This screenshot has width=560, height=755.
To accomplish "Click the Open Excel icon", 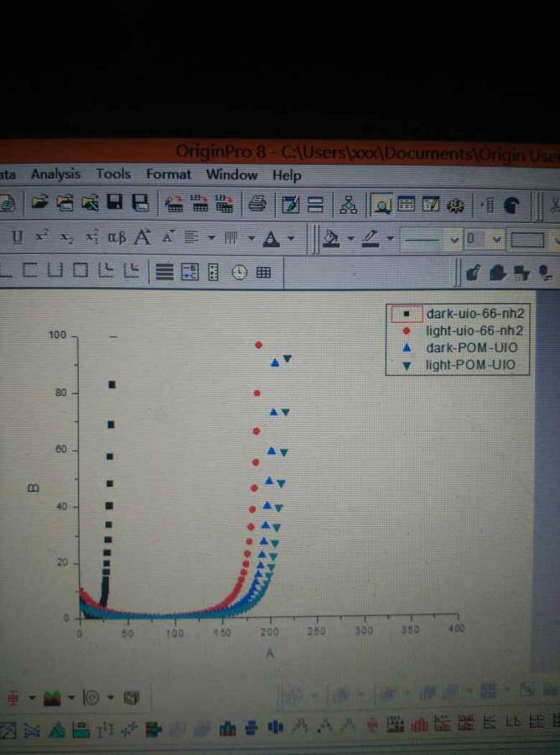I will (x=90, y=204).
